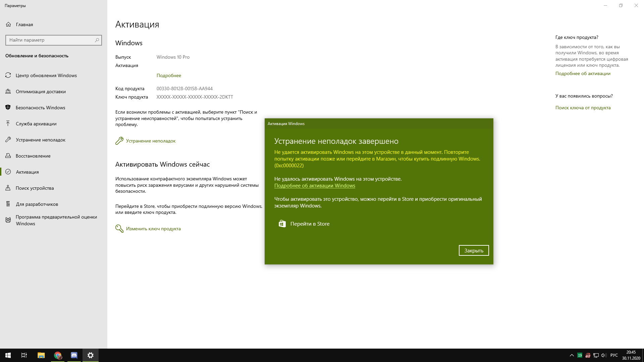644x362 pixels.
Task: Click the Settings gear taskbar icon
Action: point(91,355)
